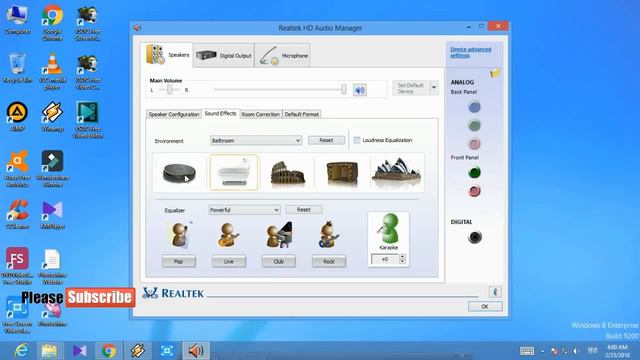Screen dimensions: 640x360
Task: Open the Environment dropdown showing Bathroom
Action: coord(256,140)
